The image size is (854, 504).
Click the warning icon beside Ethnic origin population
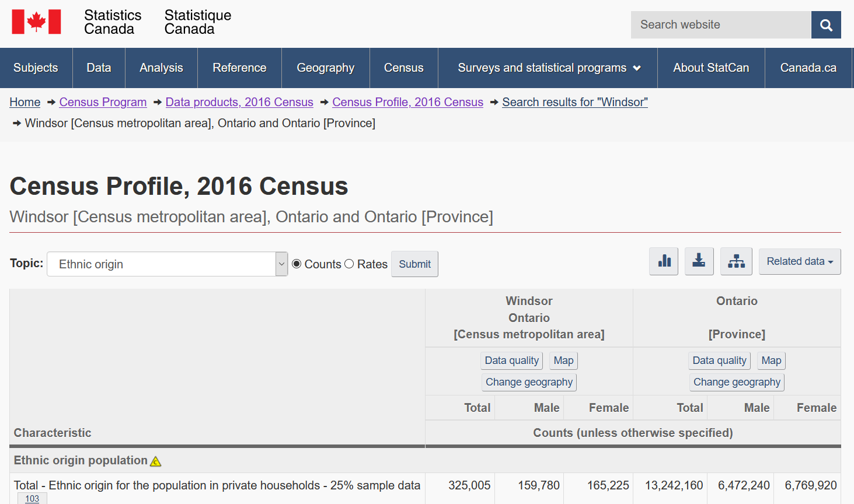pos(155,461)
